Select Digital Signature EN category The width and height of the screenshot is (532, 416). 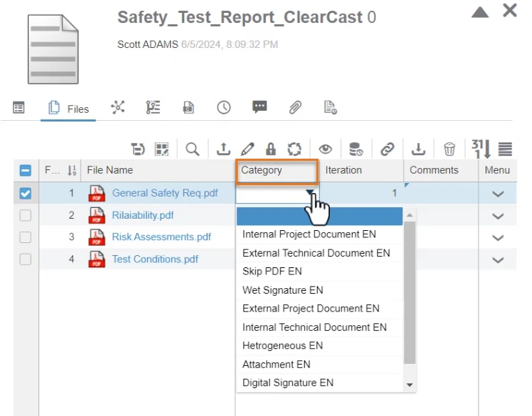320,382
